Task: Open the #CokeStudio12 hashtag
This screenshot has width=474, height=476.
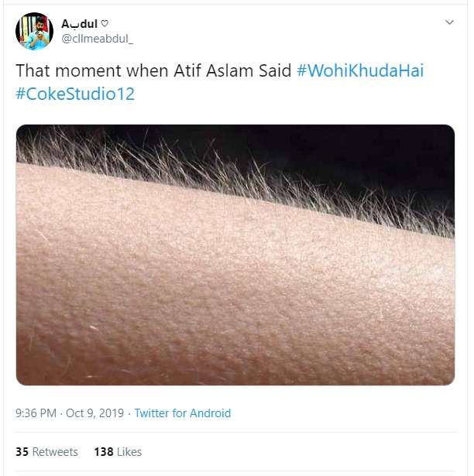Action: 75,94
